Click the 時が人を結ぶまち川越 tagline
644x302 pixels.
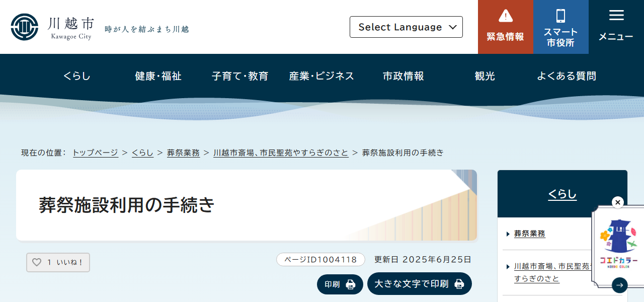146,29
